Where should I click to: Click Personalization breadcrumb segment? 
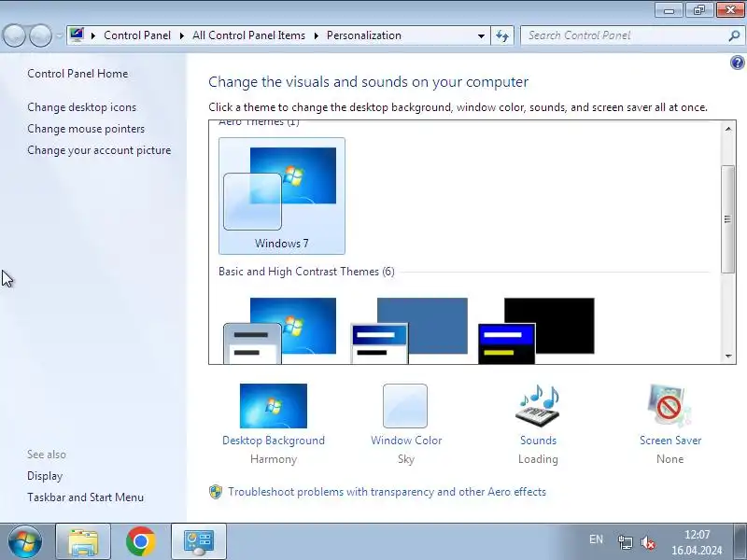(364, 35)
